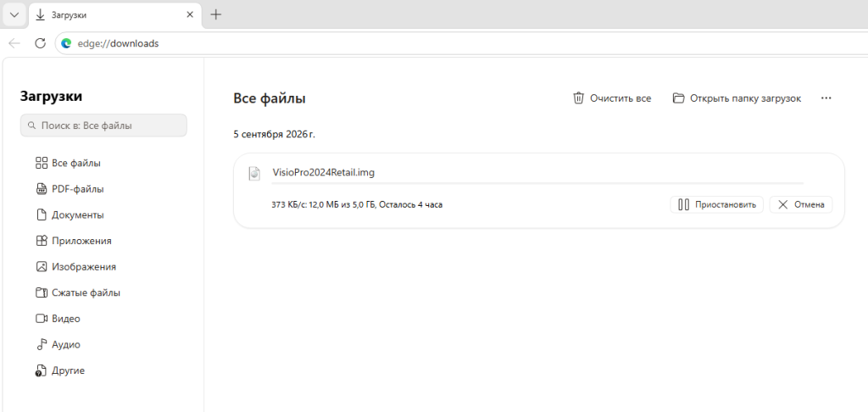Click the Видео camera icon
The height and width of the screenshot is (412, 868).
pos(42,319)
